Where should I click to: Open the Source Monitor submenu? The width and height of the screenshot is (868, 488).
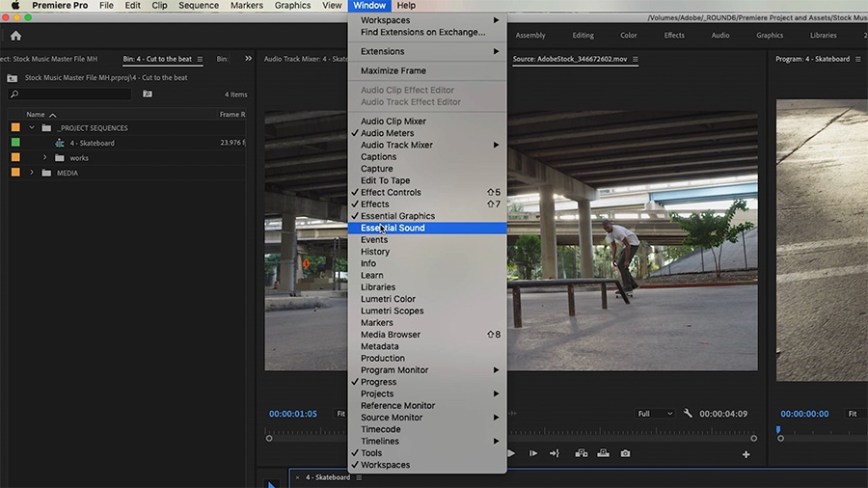click(427, 418)
